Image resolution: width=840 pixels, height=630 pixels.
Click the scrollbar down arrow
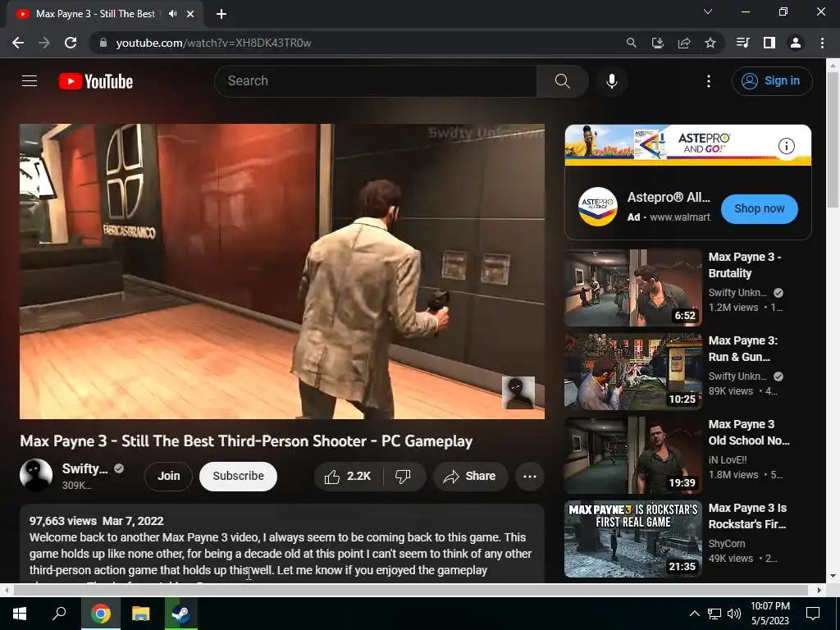click(832, 576)
